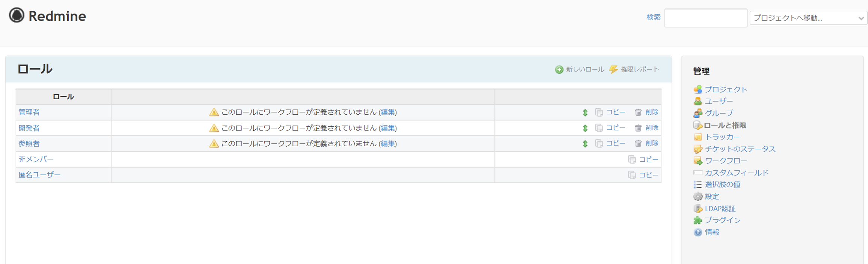Click コピー text in 管理者 row
Image resolution: width=868 pixels, height=264 pixels.
(x=616, y=112)
